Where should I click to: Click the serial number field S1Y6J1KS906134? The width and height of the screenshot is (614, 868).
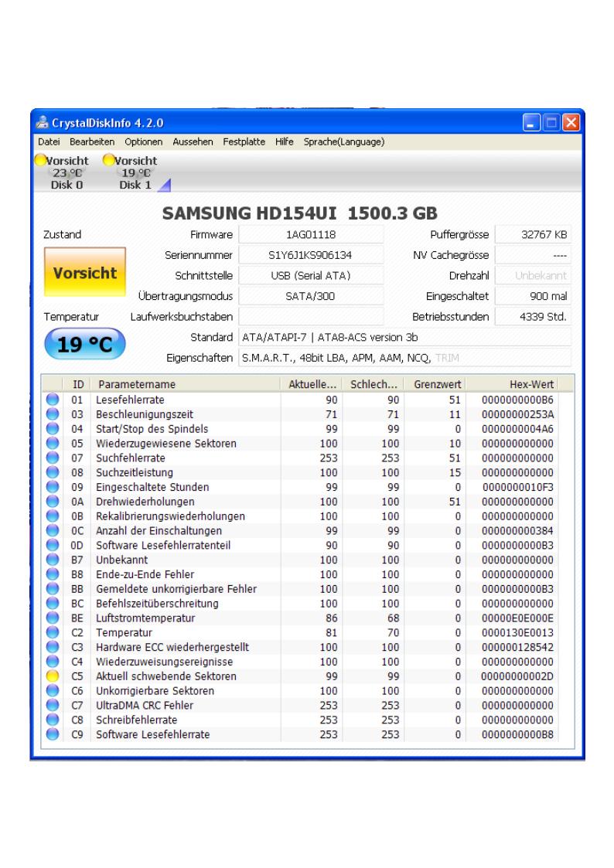click(311, 255)
